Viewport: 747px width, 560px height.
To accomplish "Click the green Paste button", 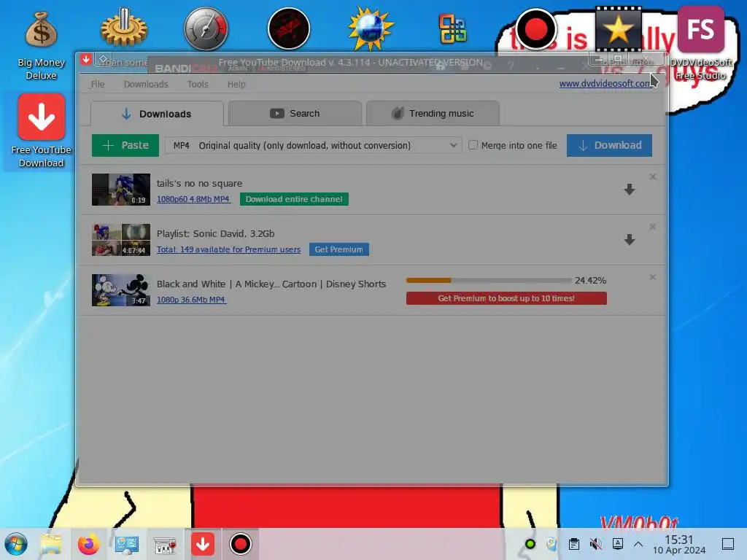I will pyautogui.click(x=125, y=145).
